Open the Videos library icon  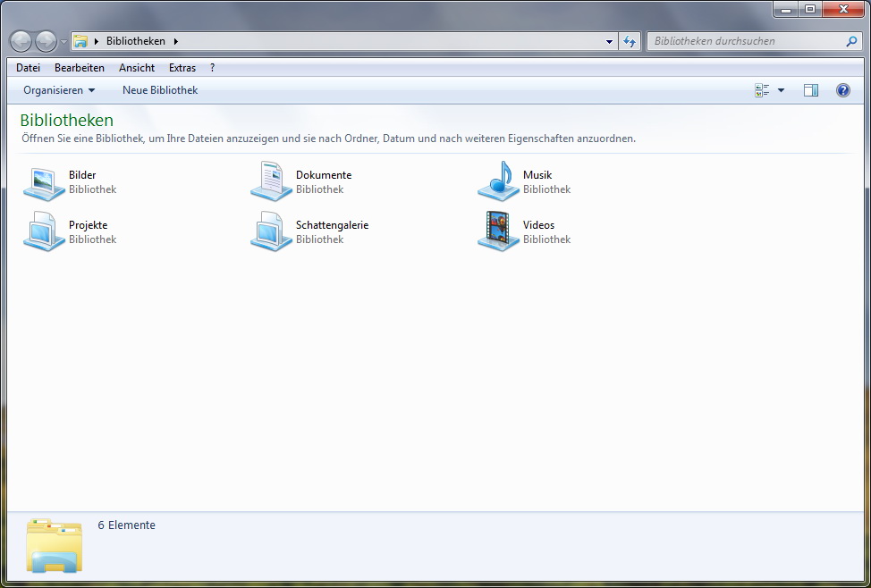click(498, 231)
